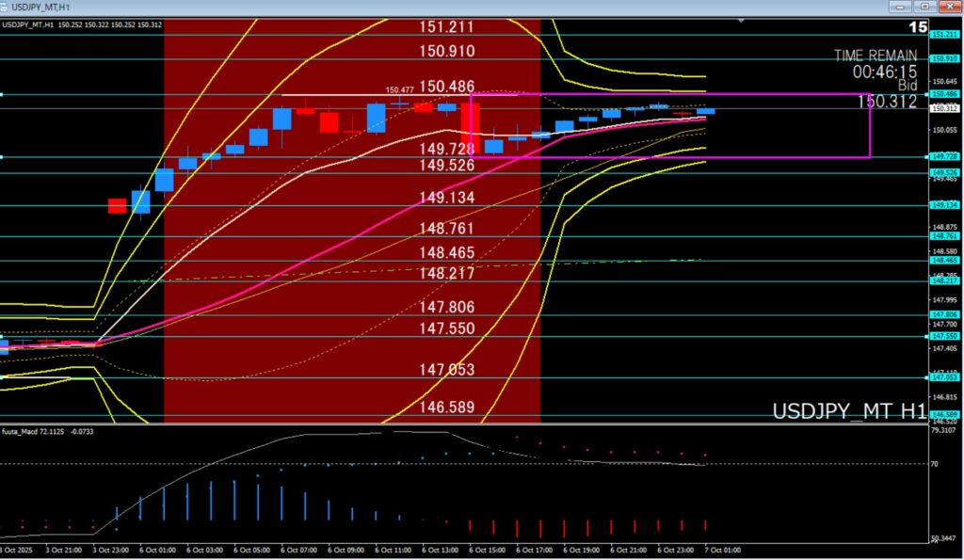The image size is (964, 560).
Task: Click the 150.312 current bid price tag
Action: click(x=944, y=108)
